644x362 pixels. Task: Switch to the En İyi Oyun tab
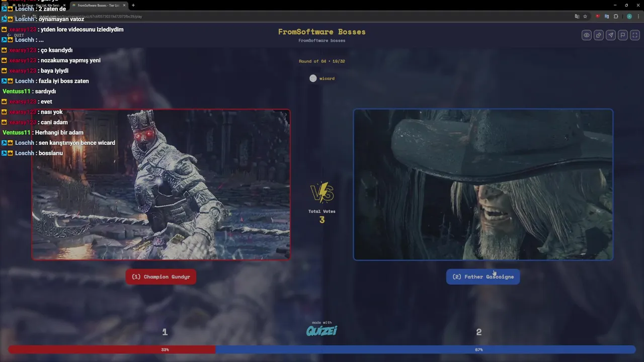click(x=39, y=5)
